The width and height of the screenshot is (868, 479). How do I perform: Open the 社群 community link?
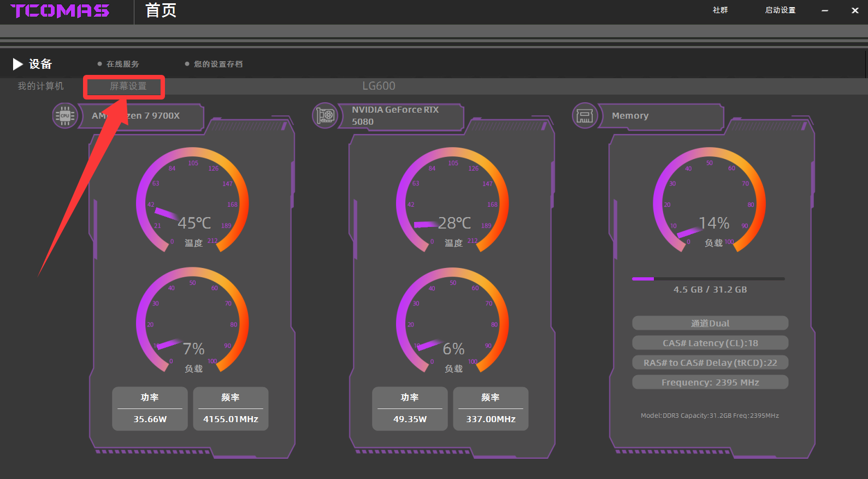point(720,10)
